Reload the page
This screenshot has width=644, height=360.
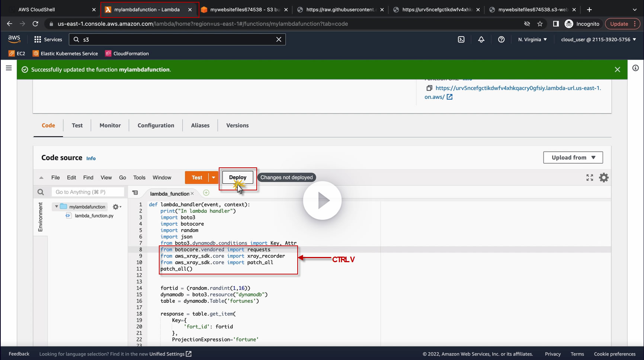tap(35, 24)
